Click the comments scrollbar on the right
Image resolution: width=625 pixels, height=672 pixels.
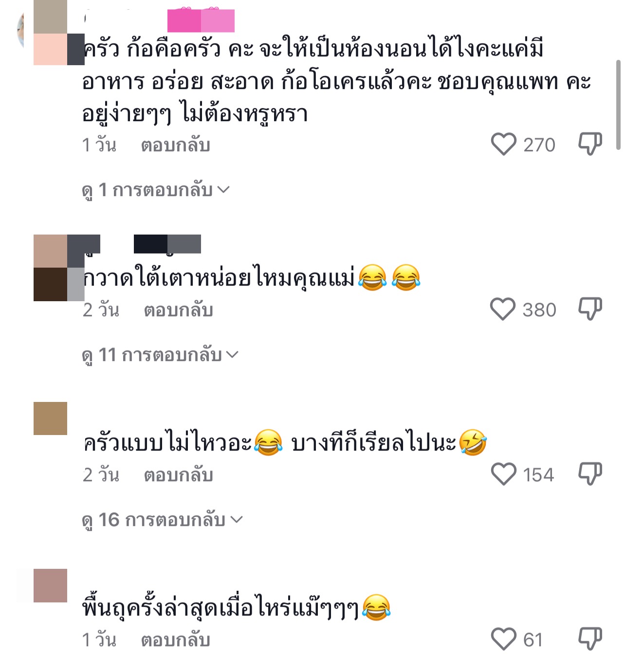618,105
